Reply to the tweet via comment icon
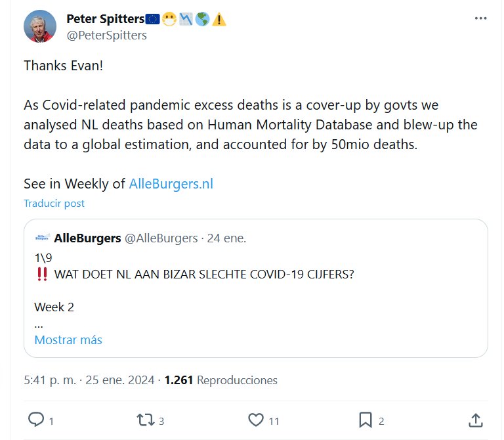 click(x=37, y=420)
